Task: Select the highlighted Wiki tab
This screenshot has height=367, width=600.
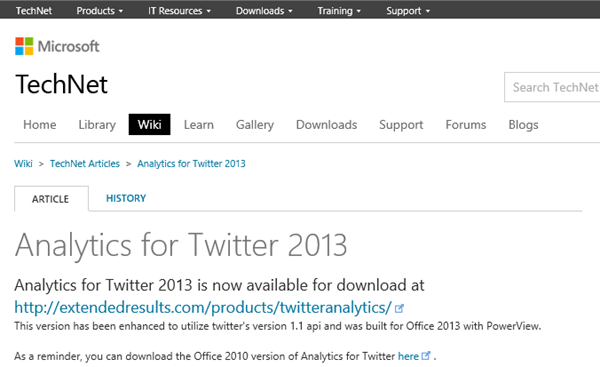Action: click(150, 124)
